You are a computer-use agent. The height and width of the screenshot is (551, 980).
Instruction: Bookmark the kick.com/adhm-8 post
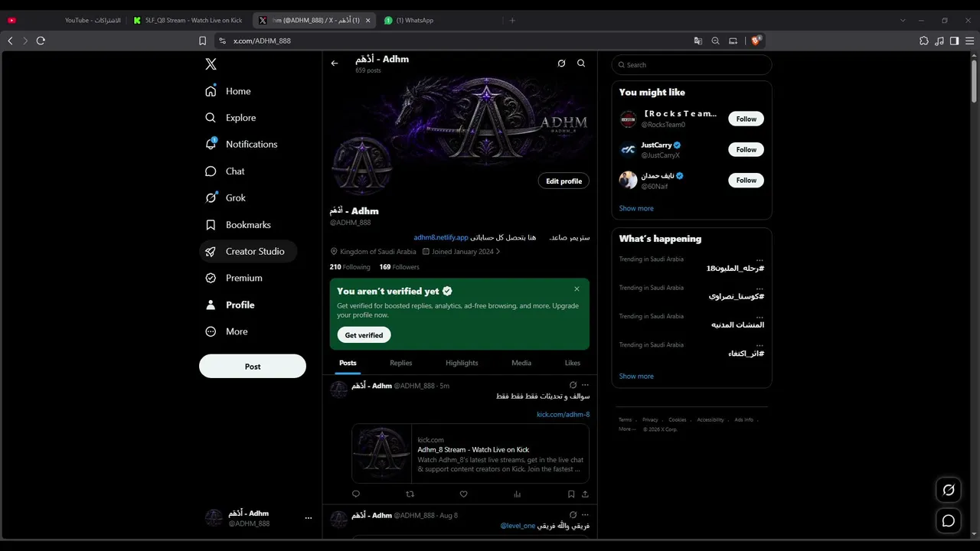tap(571, 494)
